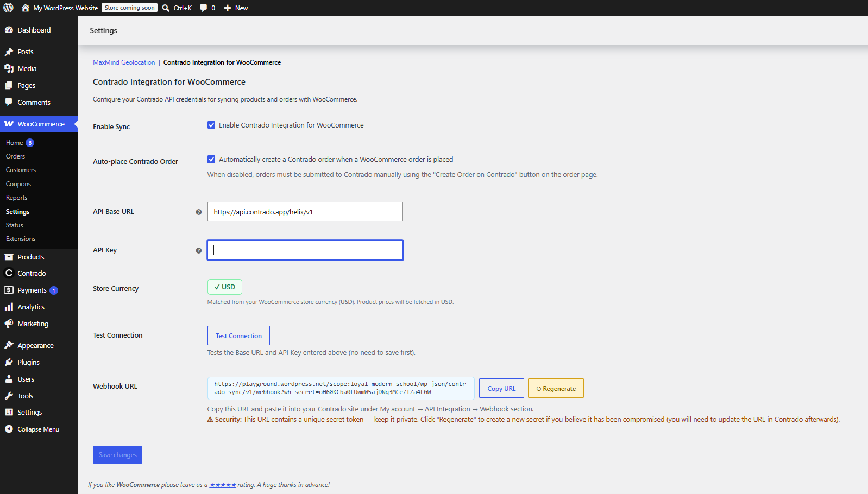Image resolution: width=868 pixels, height=494 pixels.
Task: Click the help tooltip icon beside API Base URL
Action: [x=199, y=212]
